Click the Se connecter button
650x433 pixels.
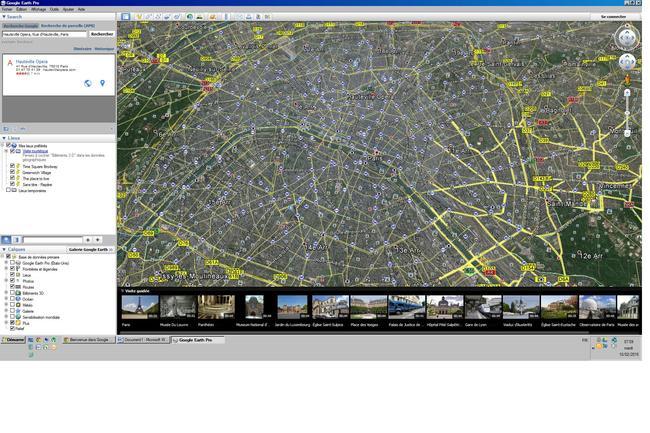point(613,17)
